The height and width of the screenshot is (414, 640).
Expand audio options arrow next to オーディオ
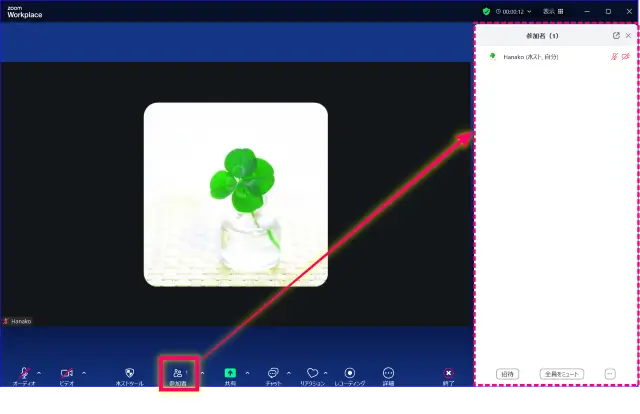click(x=39, y=373)
